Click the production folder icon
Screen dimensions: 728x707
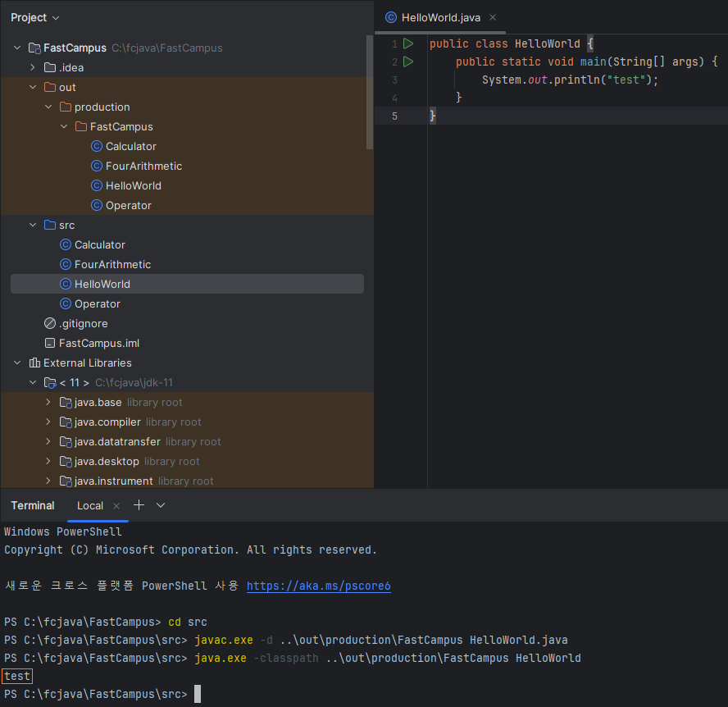66,107
